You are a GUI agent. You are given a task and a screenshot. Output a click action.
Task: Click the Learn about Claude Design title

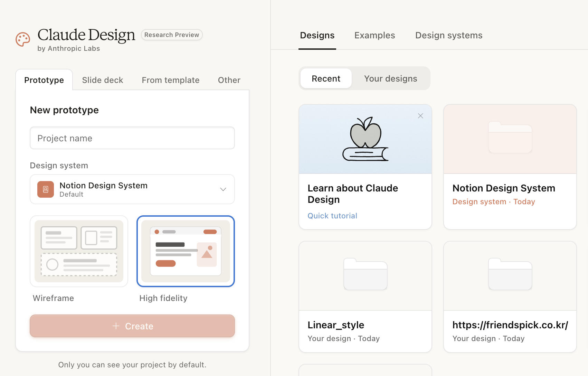point(353,194)
